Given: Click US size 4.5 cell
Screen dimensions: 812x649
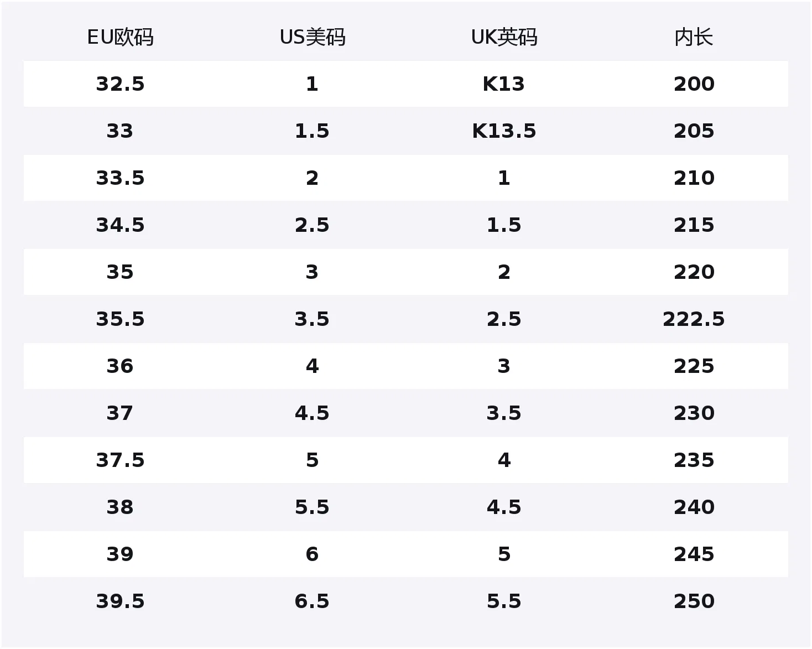Looking at the screenshot, I should (x=312, y=413).
